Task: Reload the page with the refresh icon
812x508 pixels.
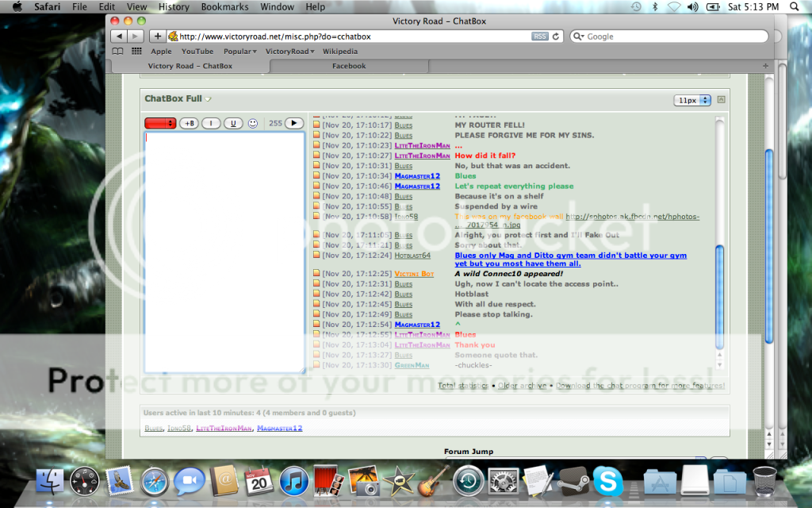Action: tap(556, 37)
